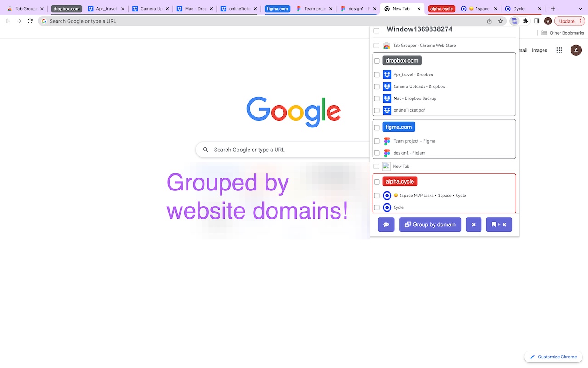Viewport: 588px width, 368px height.
Task: Check the Camera Uploads - Dropbox checkbox
Action: pyautogui.click(x=377, y=86)
